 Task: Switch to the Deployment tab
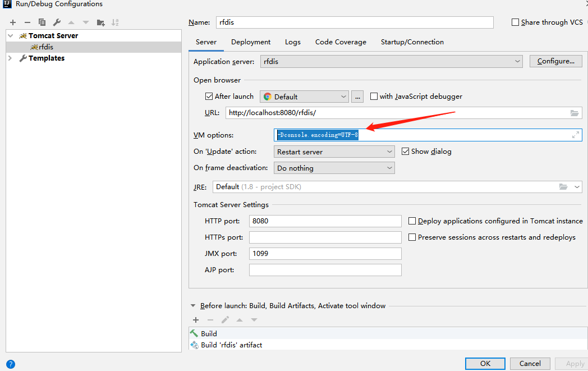pos(250,42)
